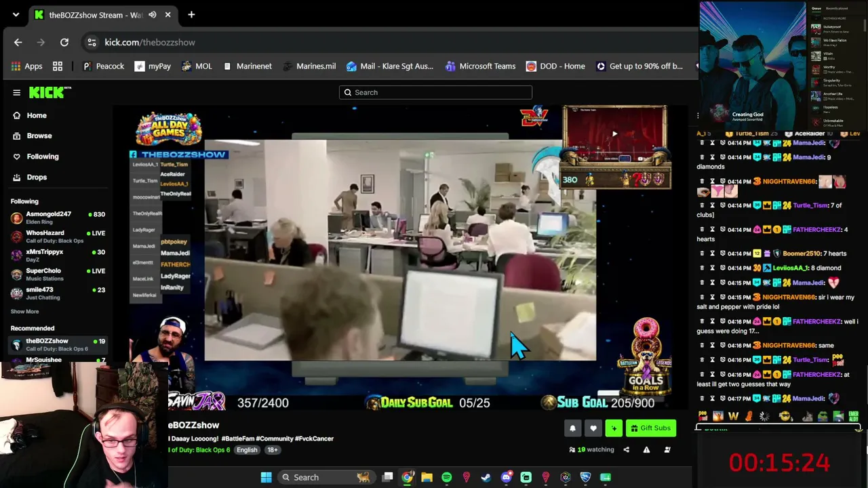Open SuperCholo channel from Following list
Screen dimensions: 868x488
58,274
